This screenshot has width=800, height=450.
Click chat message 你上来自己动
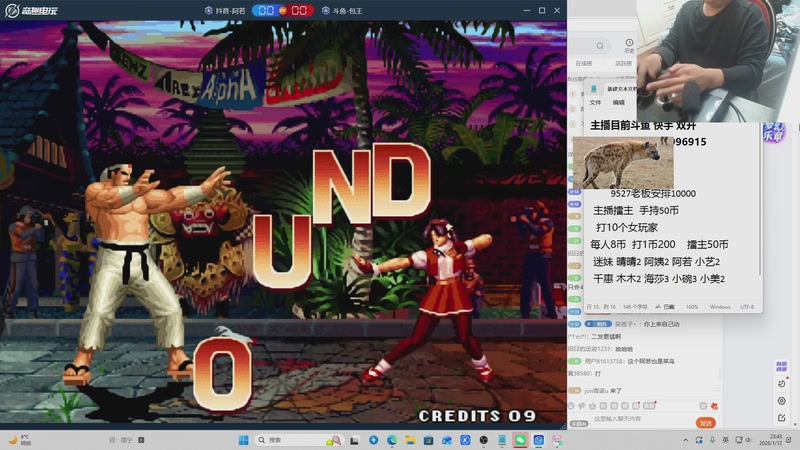tap(661, 324)
